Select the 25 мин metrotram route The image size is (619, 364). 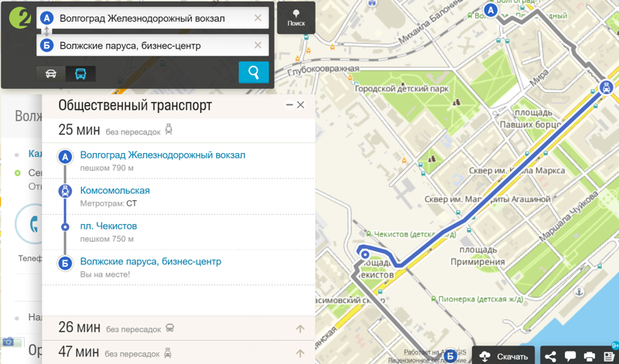[x=179, y=130]
